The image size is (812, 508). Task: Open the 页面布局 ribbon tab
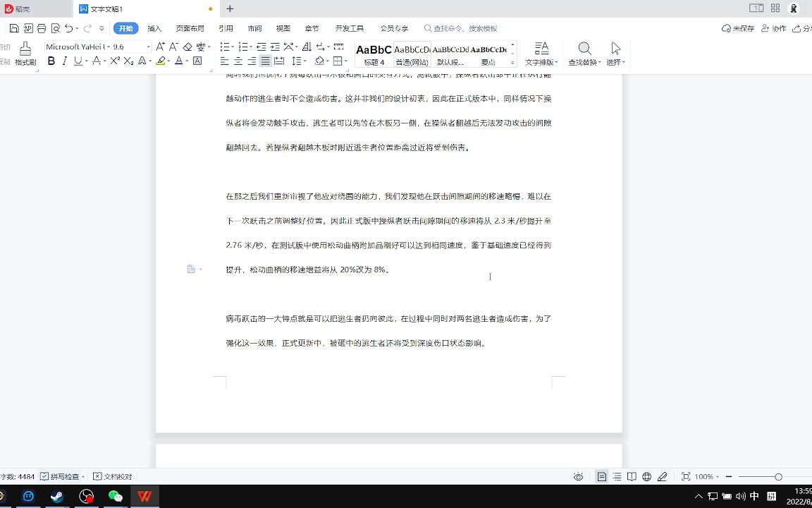point(189,28)
